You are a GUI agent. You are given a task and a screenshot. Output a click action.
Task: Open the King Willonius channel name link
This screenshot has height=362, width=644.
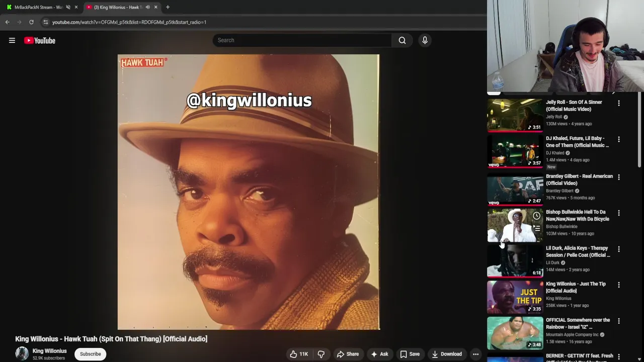tap(49, 351)
